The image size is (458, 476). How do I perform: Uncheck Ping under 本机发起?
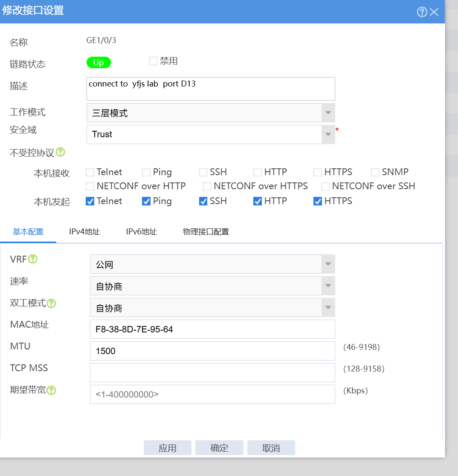click(x=146, y=201)
